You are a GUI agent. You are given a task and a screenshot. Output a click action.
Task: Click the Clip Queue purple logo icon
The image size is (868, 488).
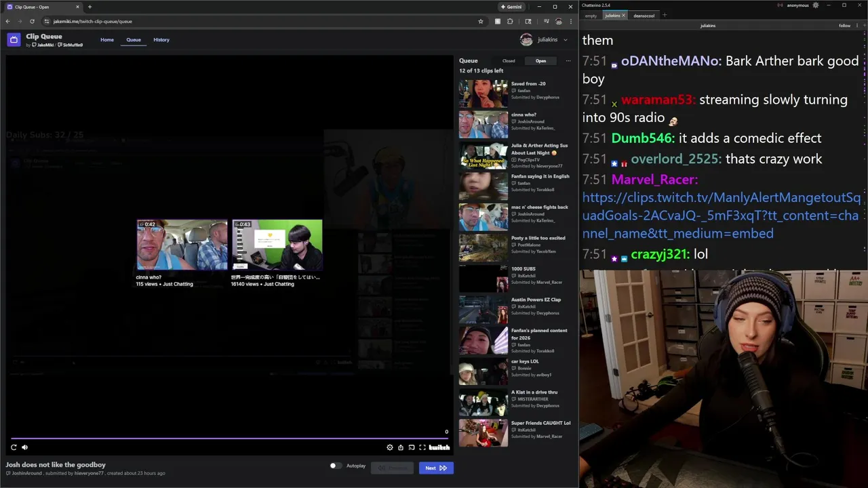(14, 39)
